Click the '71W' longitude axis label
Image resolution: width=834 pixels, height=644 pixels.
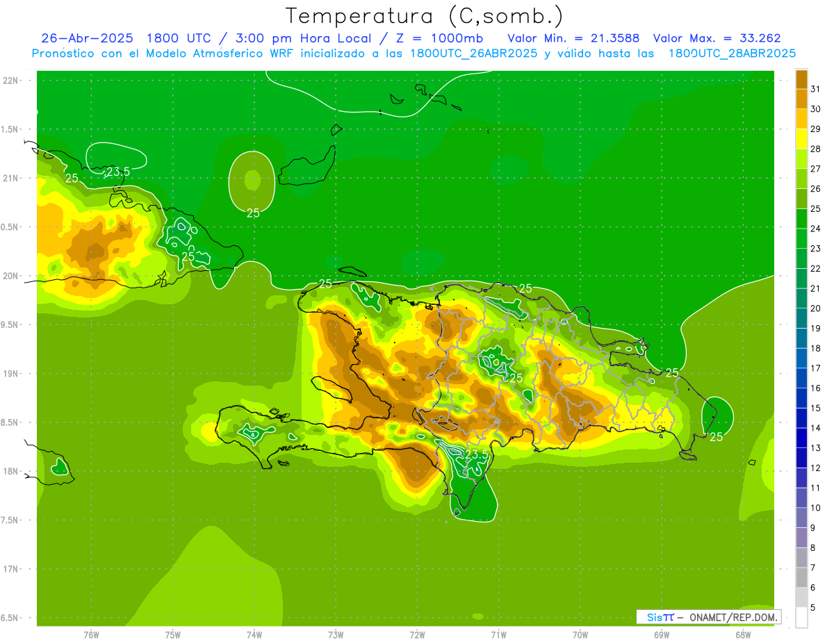click(498, 635)
